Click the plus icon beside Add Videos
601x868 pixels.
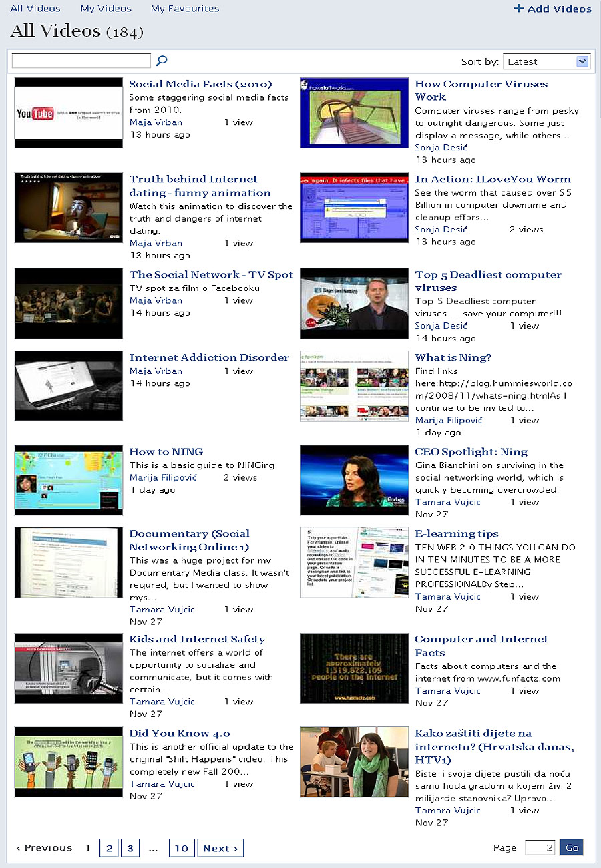[519, 9]
